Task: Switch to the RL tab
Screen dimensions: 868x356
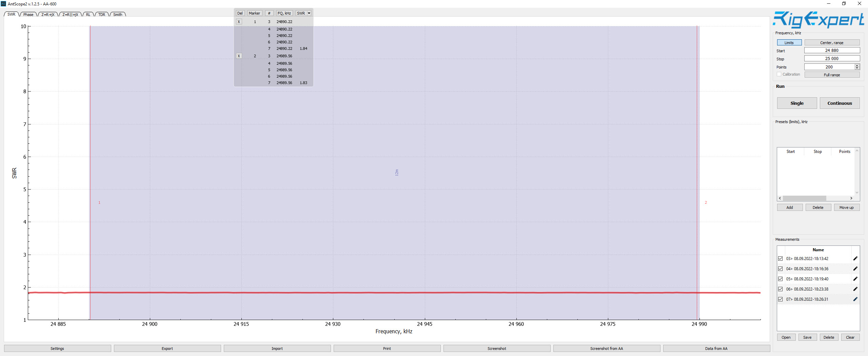Action: (88, 14)
